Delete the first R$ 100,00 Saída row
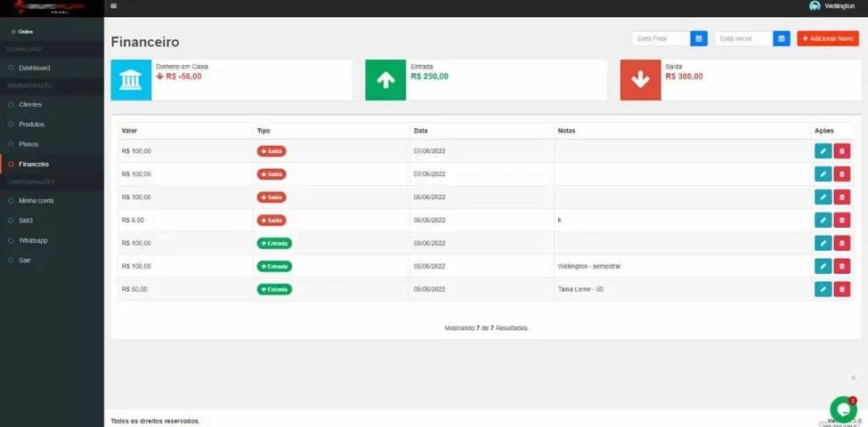 pos(842,151)
